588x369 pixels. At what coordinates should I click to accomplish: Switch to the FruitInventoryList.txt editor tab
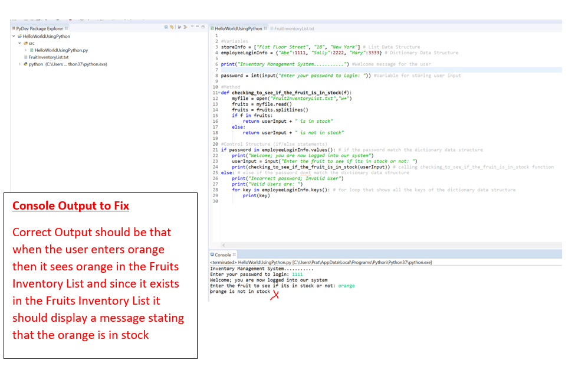pyautogui.click(x=294, y=28)
